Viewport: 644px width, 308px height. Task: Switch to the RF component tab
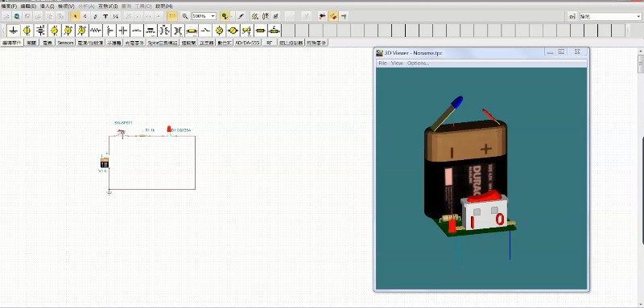[x=270, y=43]
